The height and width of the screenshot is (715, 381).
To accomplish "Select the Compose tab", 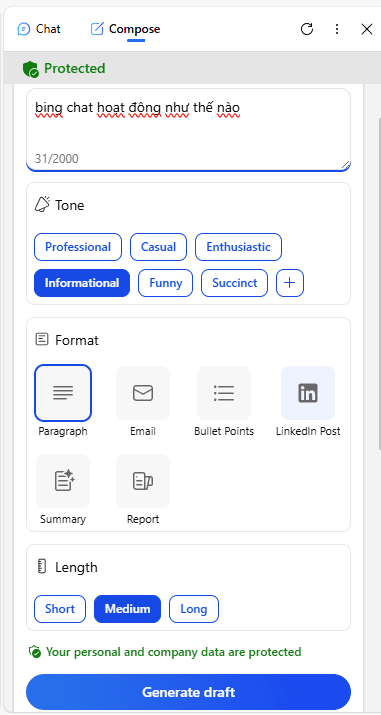I will [125, 29].
